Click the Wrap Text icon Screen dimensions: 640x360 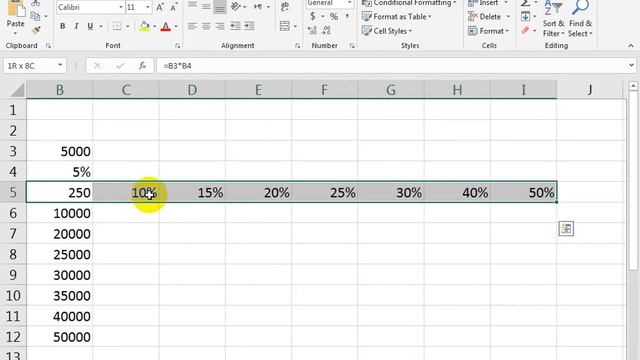tap(285, 7)
